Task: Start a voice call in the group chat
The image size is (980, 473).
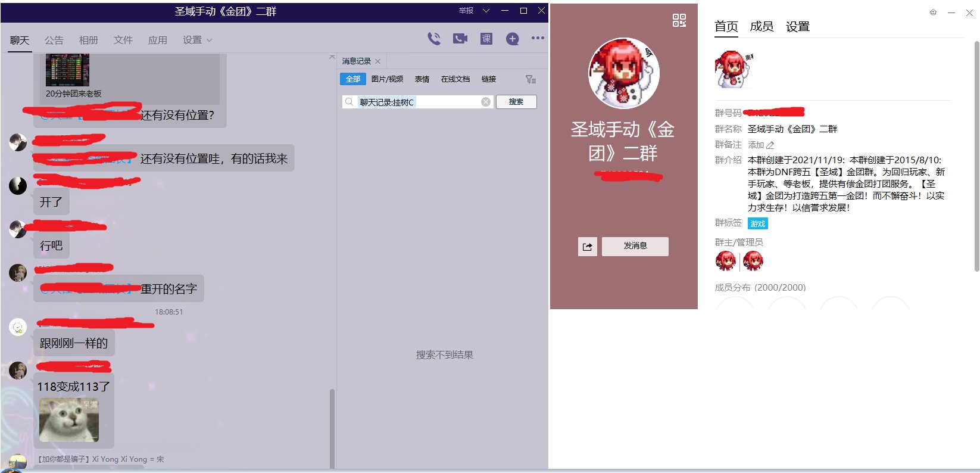Action: click(434, 39)
